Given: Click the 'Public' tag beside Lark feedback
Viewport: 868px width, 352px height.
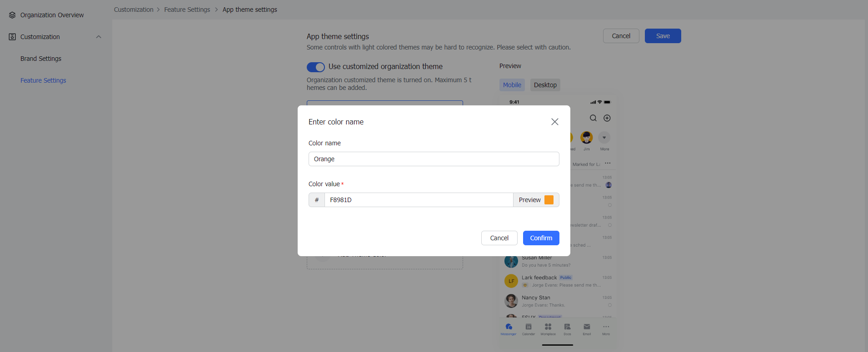Looking at the screenshot, I should click(x=566, y=278).
